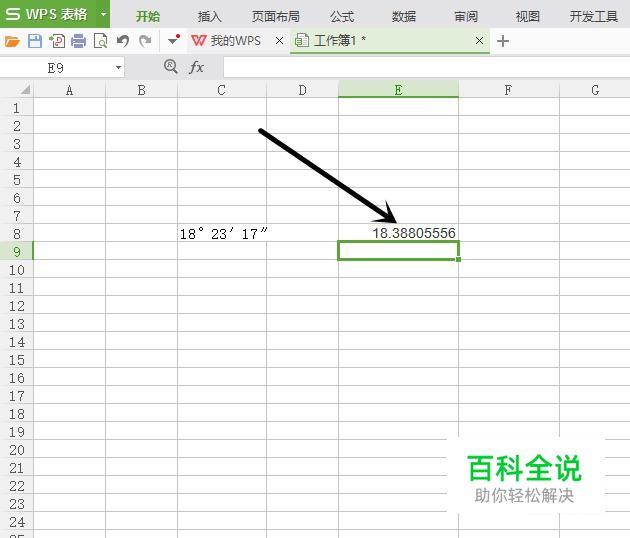Select row 9 header
Image resolution: width=630 pixels, height=538 pixels.
point(16,252)
